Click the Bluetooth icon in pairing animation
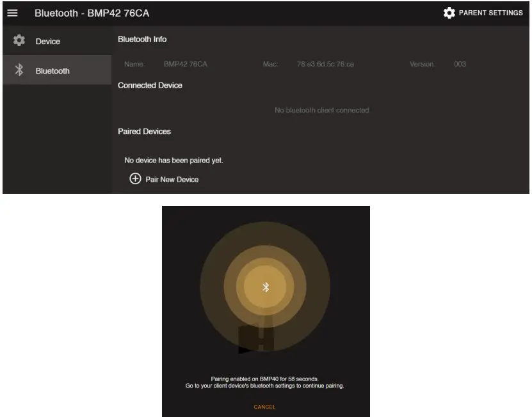The width and height of the screenshot is (532, 417). 266,287
